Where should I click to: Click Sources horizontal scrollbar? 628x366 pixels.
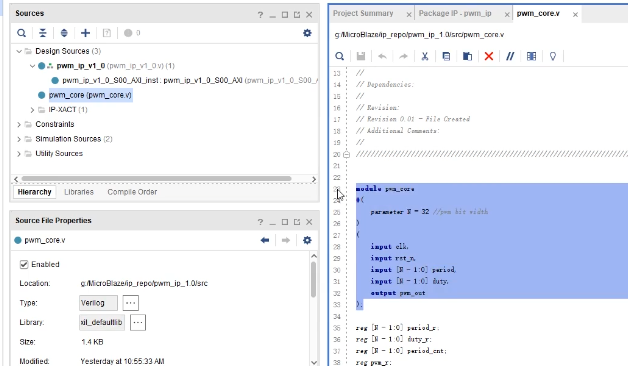[x=156, y=179]
